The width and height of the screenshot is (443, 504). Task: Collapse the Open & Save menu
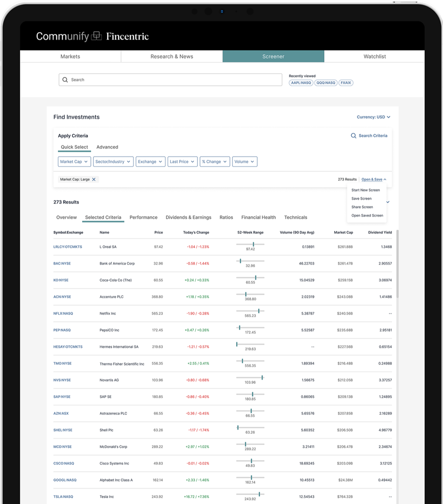pos(374,179)
